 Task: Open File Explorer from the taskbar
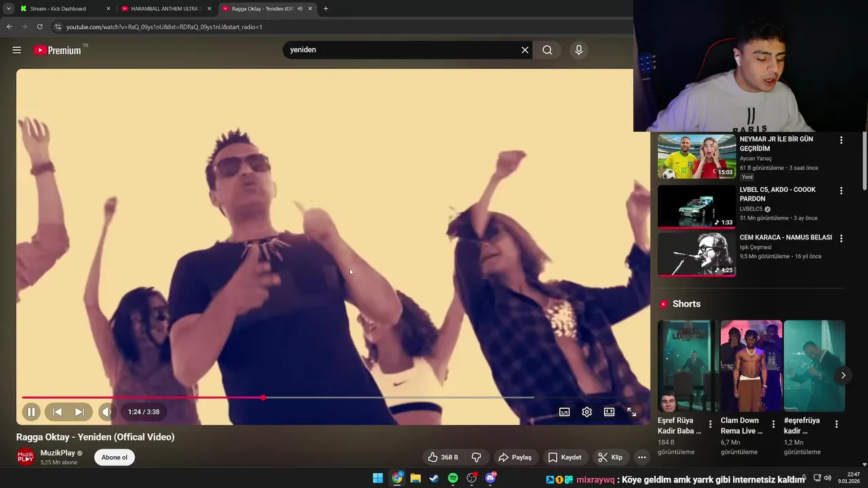pyautogui.click(x=416, y=478)
